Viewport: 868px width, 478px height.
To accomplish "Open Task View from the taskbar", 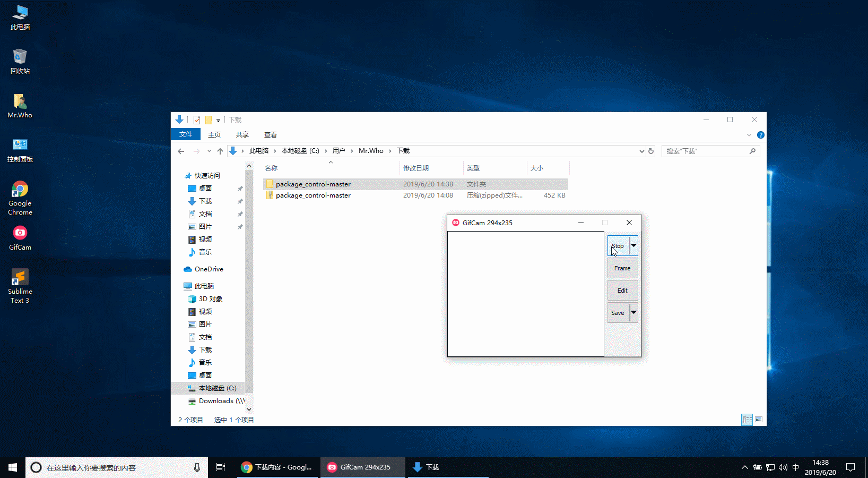I will 221,467.
